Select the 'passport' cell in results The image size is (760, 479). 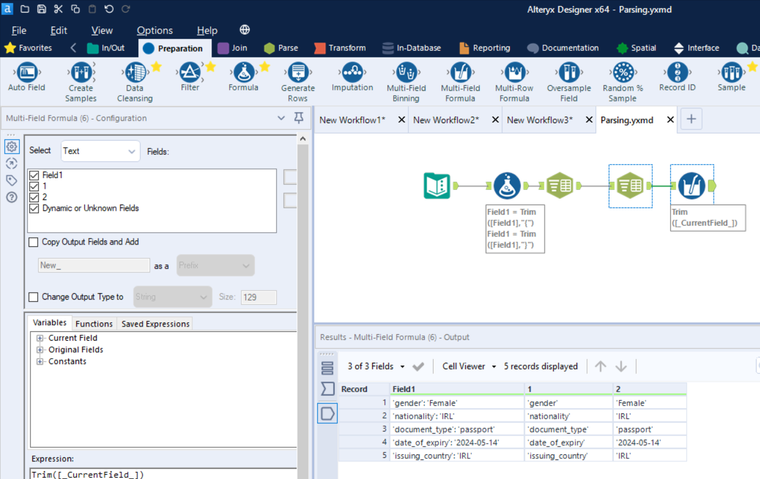649,430
